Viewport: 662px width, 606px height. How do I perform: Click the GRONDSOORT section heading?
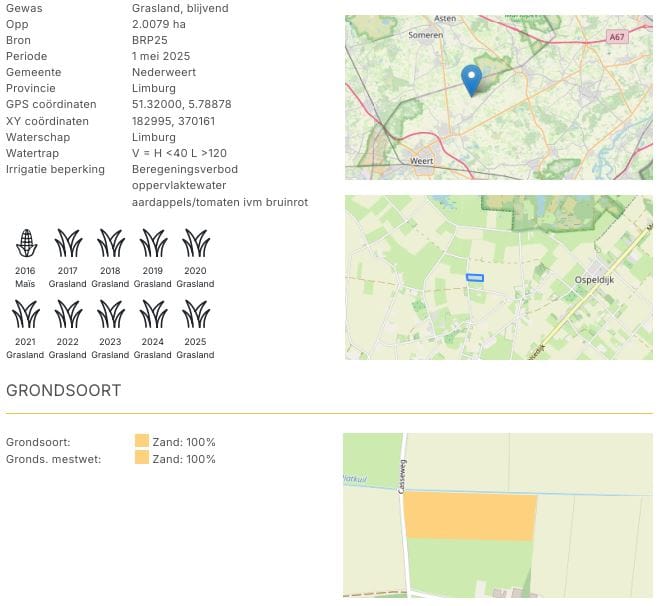click(64, 391)
